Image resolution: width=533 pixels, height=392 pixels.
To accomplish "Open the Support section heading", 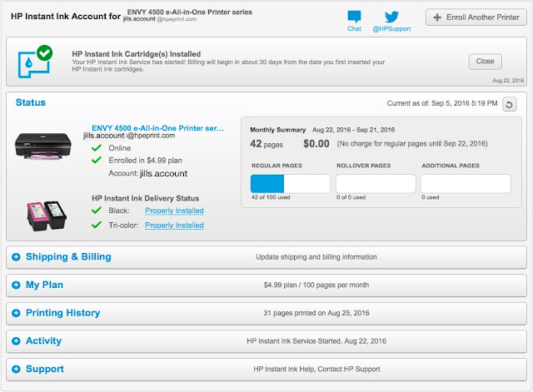I will (45, 369).
